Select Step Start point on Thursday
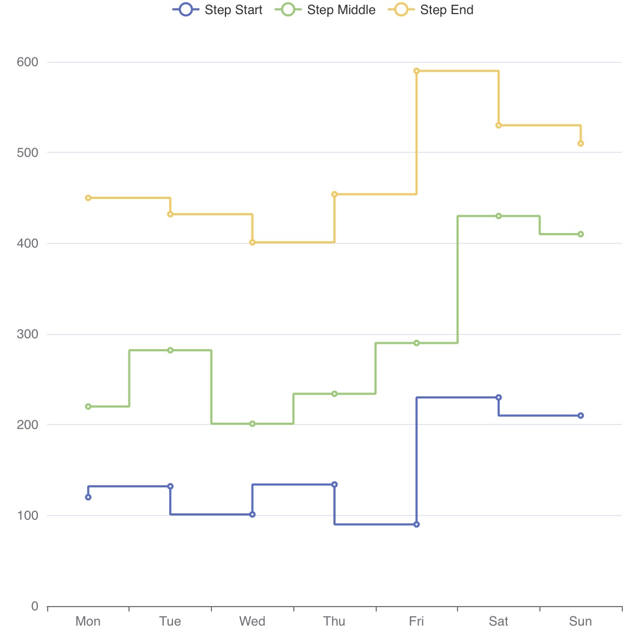 pyautogui.click(x=334, y=485)
